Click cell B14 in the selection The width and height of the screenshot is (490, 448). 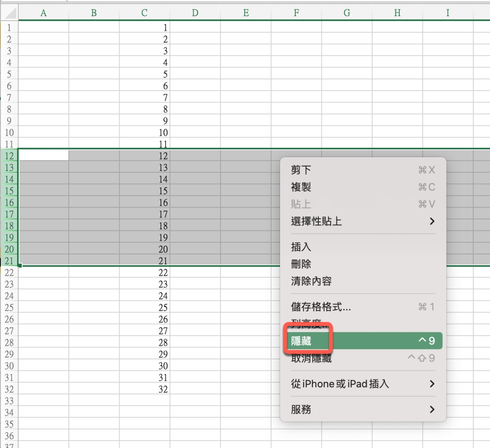[94, 179]
